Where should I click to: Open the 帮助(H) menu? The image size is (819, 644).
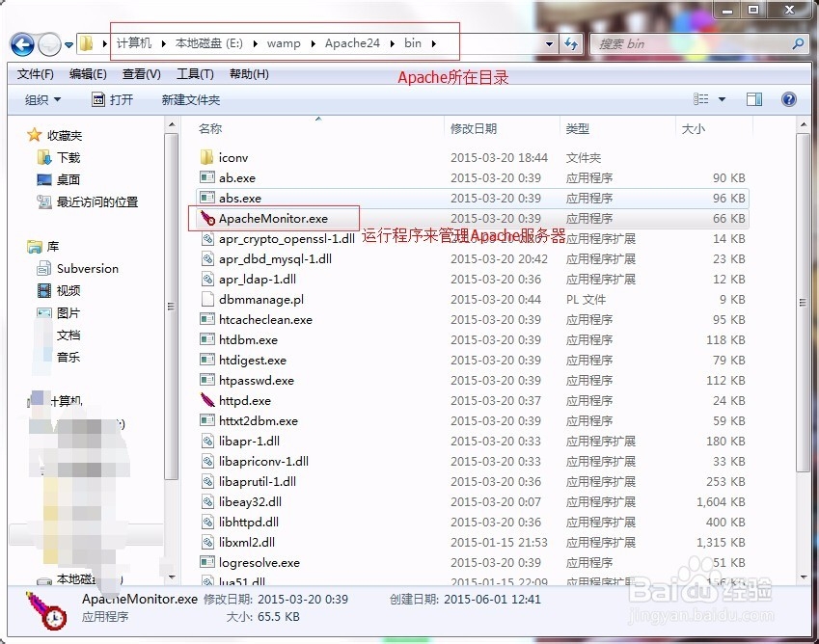pyautogui.click(x=249, y=74)
